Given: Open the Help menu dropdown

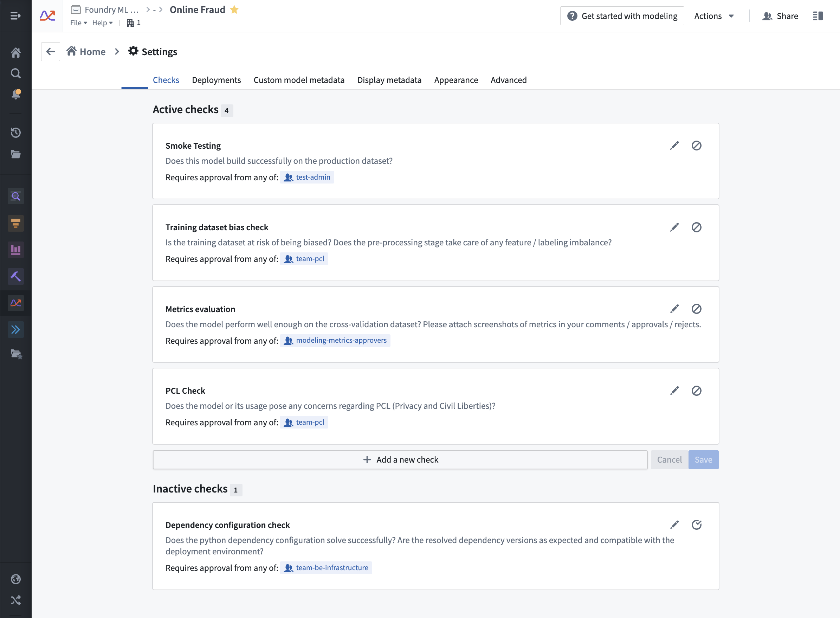Looking at the screenshot, I should (x=103, y=23).
